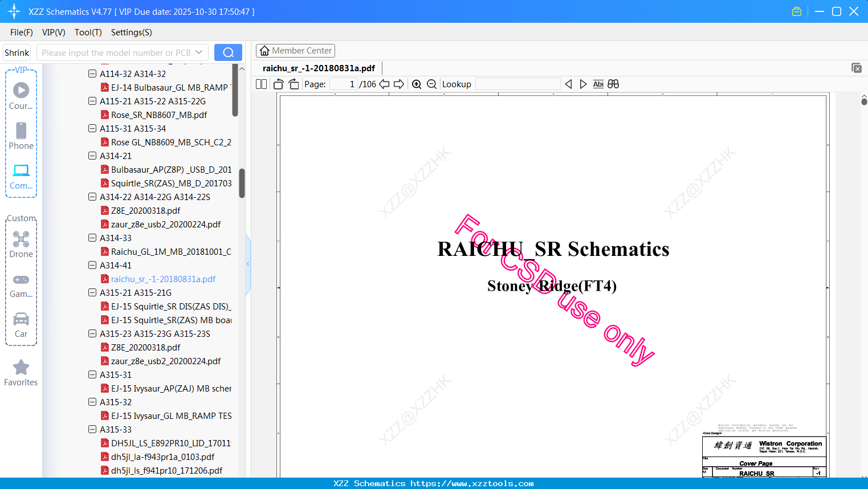The height and width of the screenshot is (489, 868).
Task: Open EJ-15 Ivysaur_AP(ZAJ) MB file
Action: click(171, 388)
